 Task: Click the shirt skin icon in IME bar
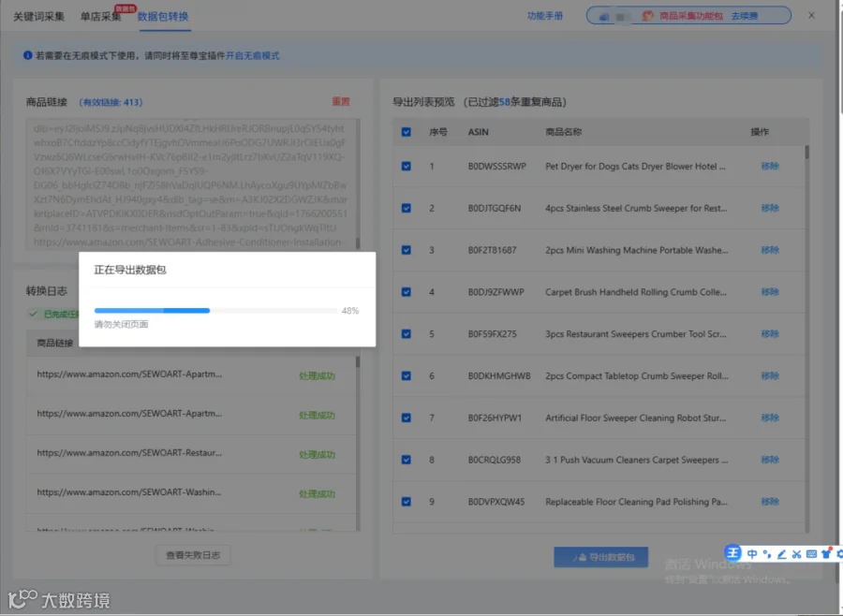coord(826,553)
